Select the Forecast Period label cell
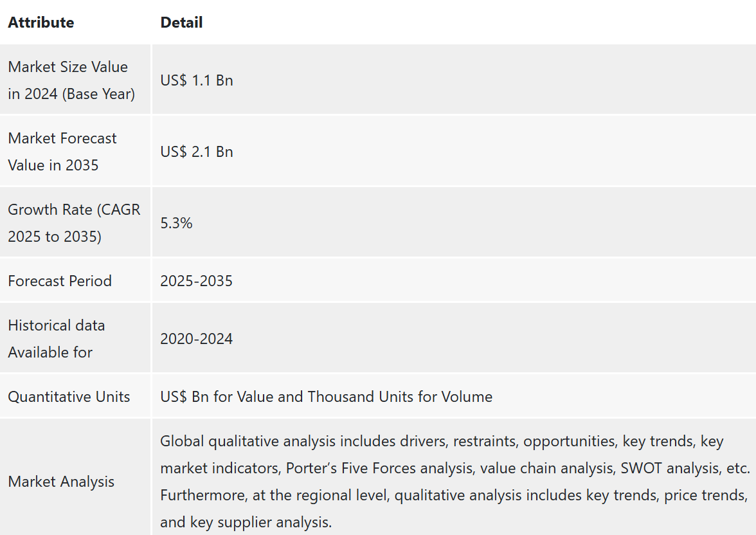 [75, 281]
